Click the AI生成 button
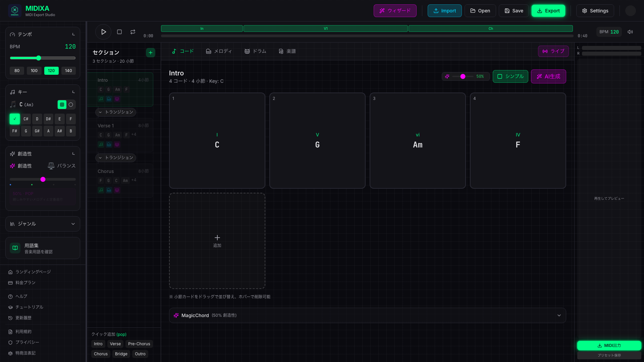The width and height of the screenshot is (644, 362). [x=548, y=76]
